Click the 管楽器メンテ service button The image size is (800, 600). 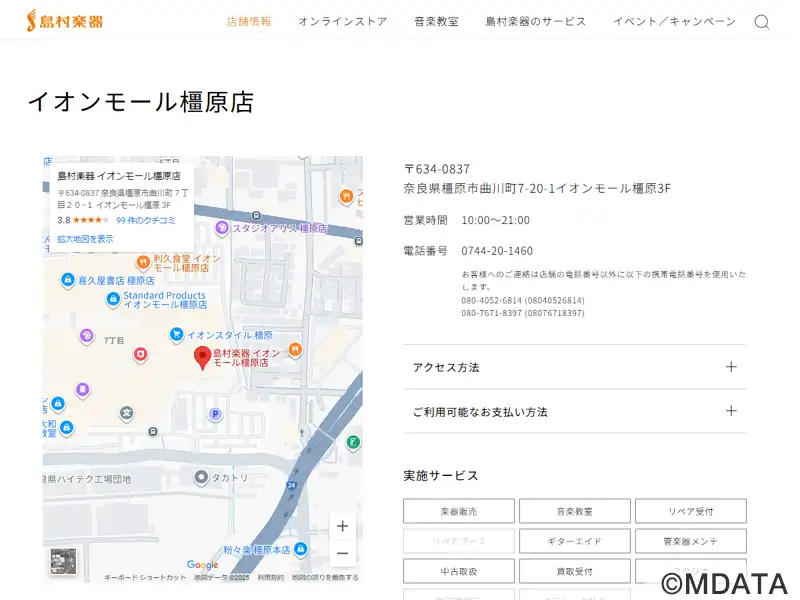691,541
